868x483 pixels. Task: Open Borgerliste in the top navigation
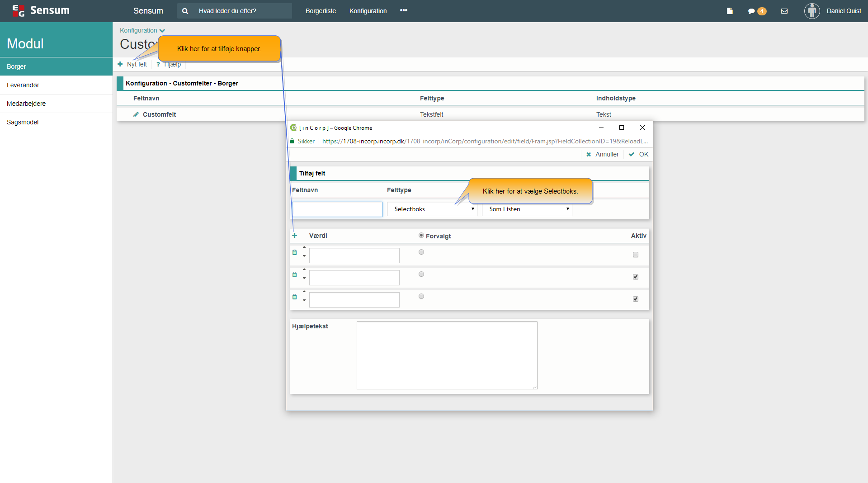point(321,11)
